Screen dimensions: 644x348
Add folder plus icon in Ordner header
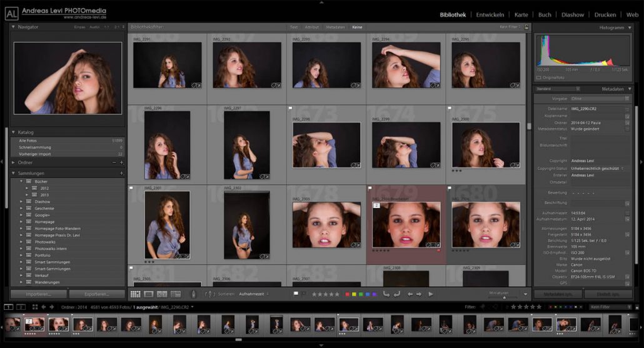coord(121,162)
